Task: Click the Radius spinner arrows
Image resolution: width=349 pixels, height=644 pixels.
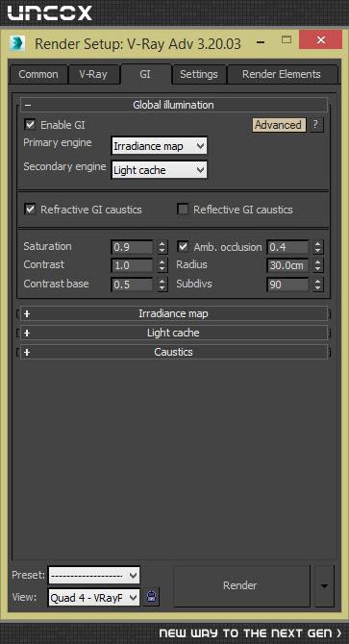Action: 318,265
